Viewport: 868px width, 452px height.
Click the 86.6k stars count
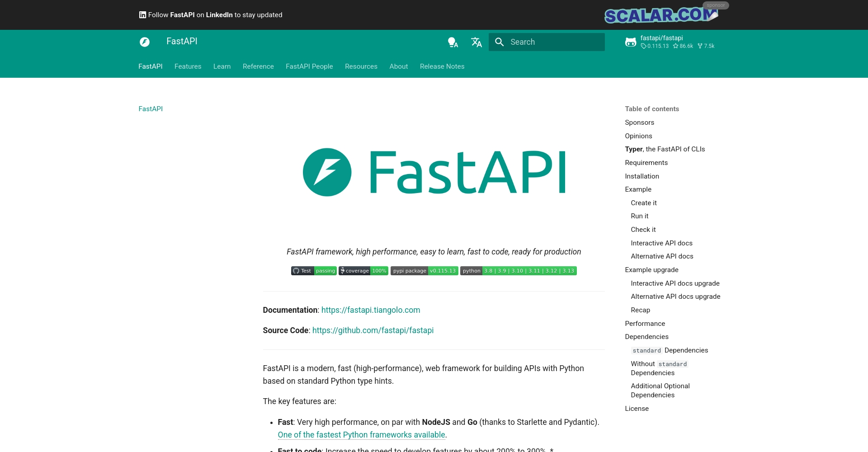point(683,46)
